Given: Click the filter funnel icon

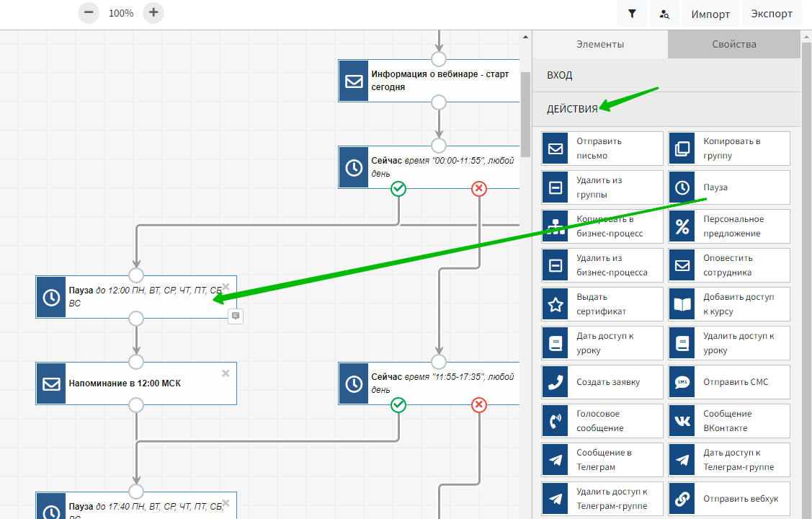Looking at the screenshot, I should tap(632, 14).
